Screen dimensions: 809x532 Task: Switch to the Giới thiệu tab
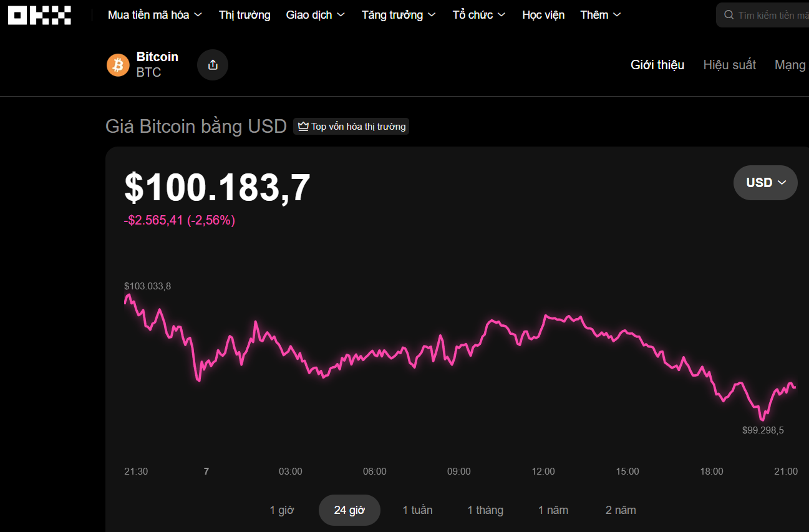[657, 65]
